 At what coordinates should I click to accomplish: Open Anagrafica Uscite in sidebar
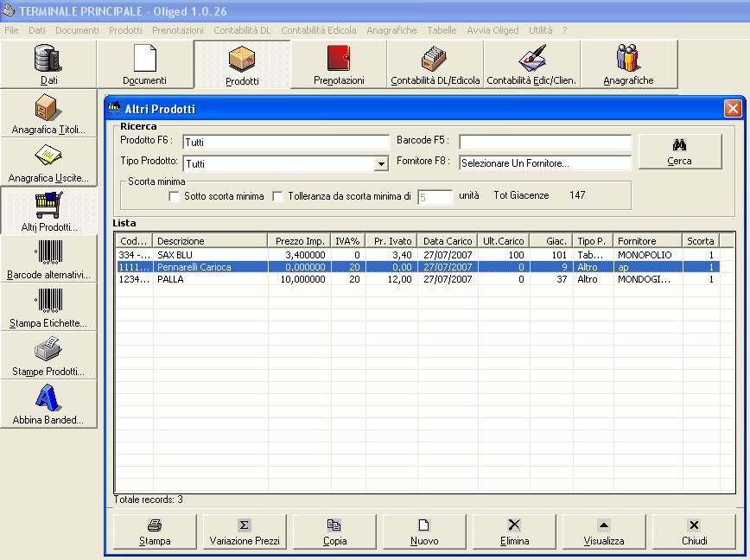point(48,162)
